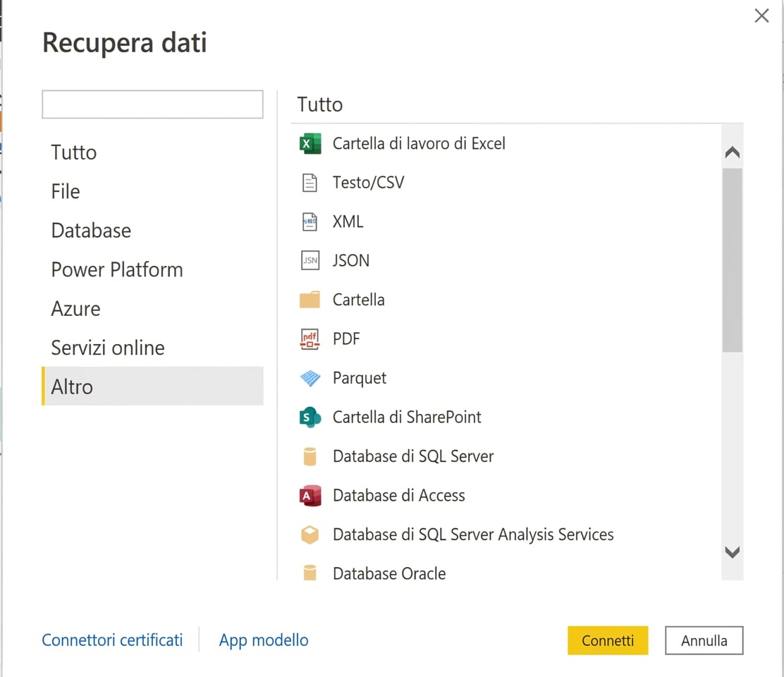Click the yellow Connetti button
The height and width of the screenshot is (677, 784).
(608, 640)
